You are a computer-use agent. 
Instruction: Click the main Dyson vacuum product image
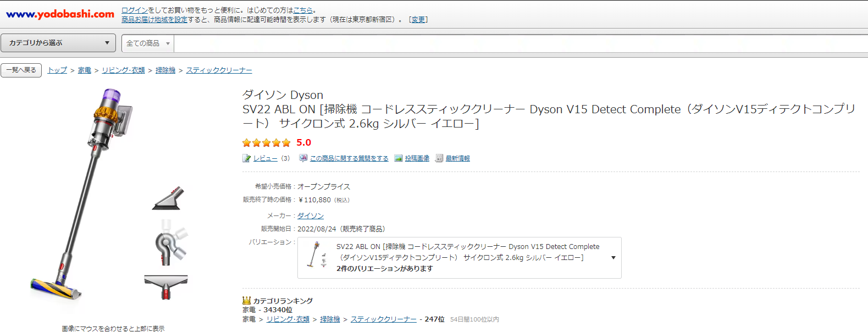point(82,195)
